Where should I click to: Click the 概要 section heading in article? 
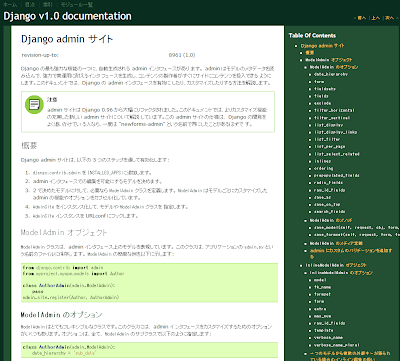[x=29, y=146]
